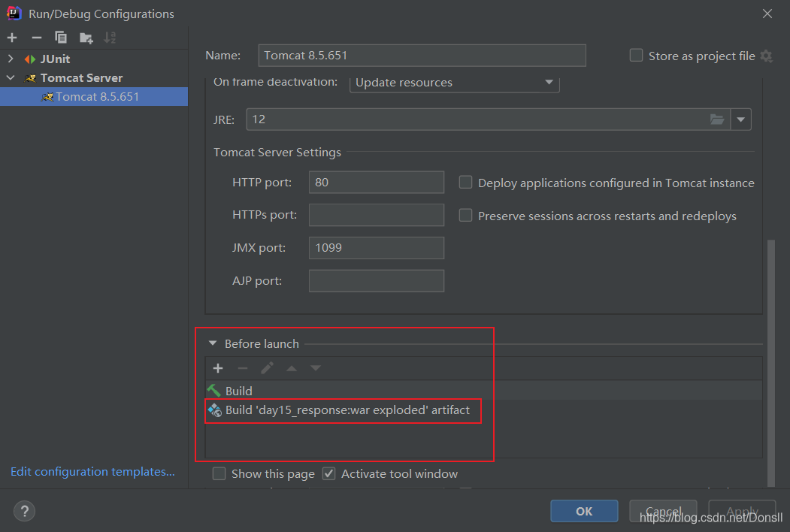The height and width of the screenshot is (532, 790).
Task: Create a new configuration folder
Action: pos(86,38)
